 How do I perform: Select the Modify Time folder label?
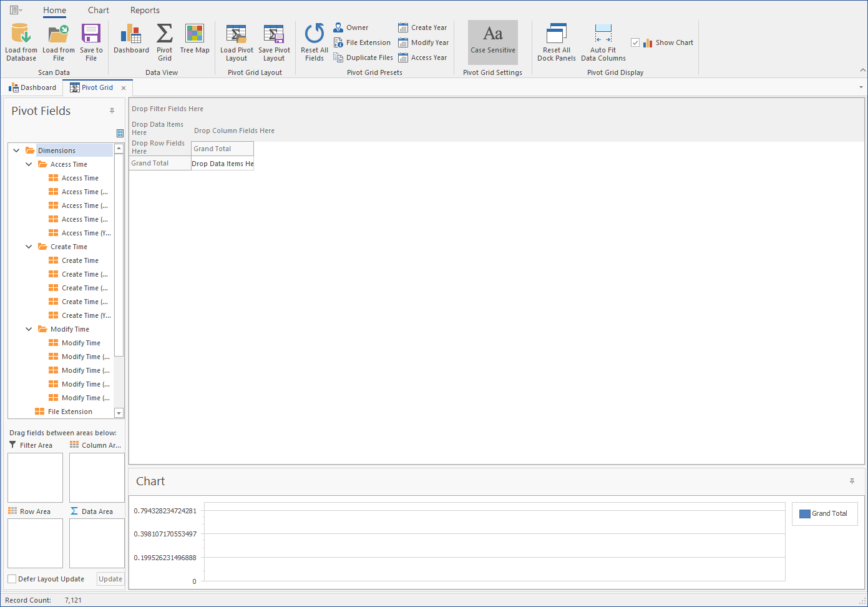[70, 329]
